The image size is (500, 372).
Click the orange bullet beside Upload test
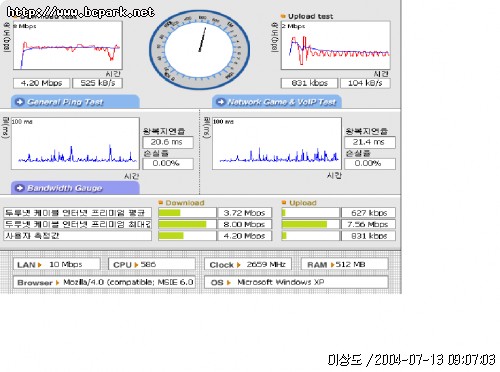coord(283,16)
